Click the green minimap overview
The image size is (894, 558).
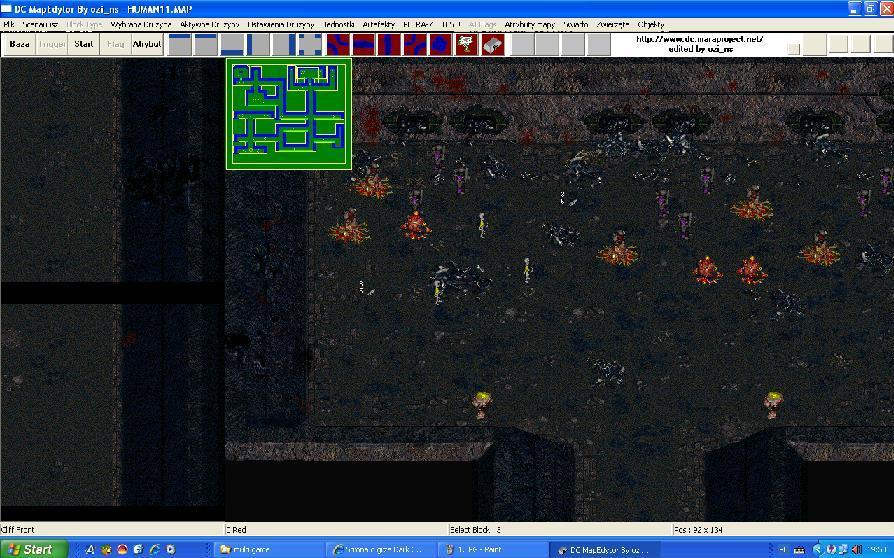288,114
